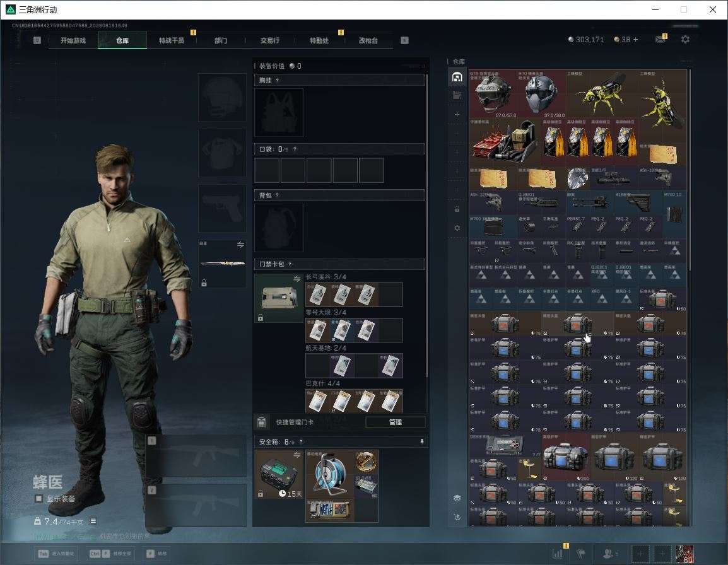The height and width of the screenshot is (565, 728).
Task: Open the flag icon in bottom bar
Action: (x=581, y=554)
